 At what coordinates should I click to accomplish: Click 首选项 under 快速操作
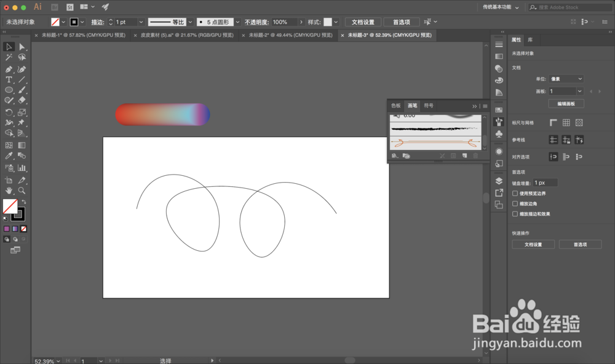[x=580, y=244]
